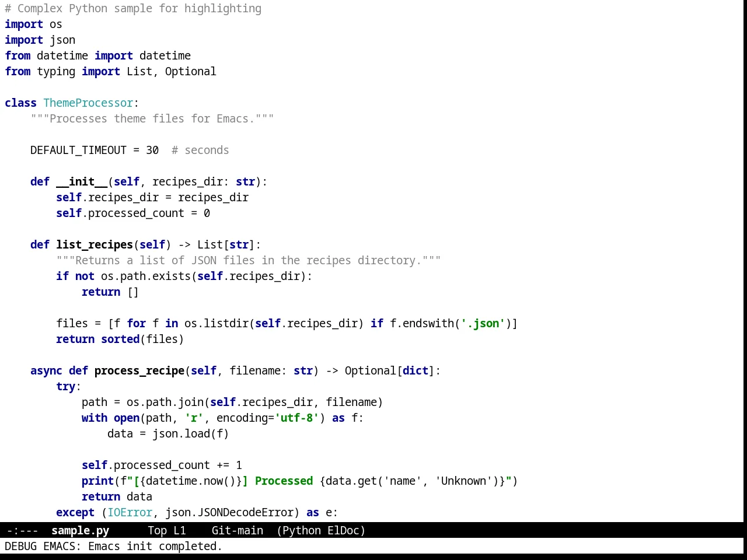Screen dimensions: 747x560
Task: Click the buffer status dashes in mode line
Action: (x=22, y=530)
